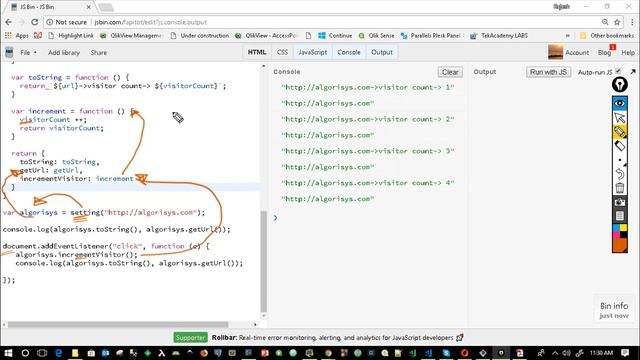Open the Windows notification center icon
This screenshot has height=360, width=640.
point(625,353)
